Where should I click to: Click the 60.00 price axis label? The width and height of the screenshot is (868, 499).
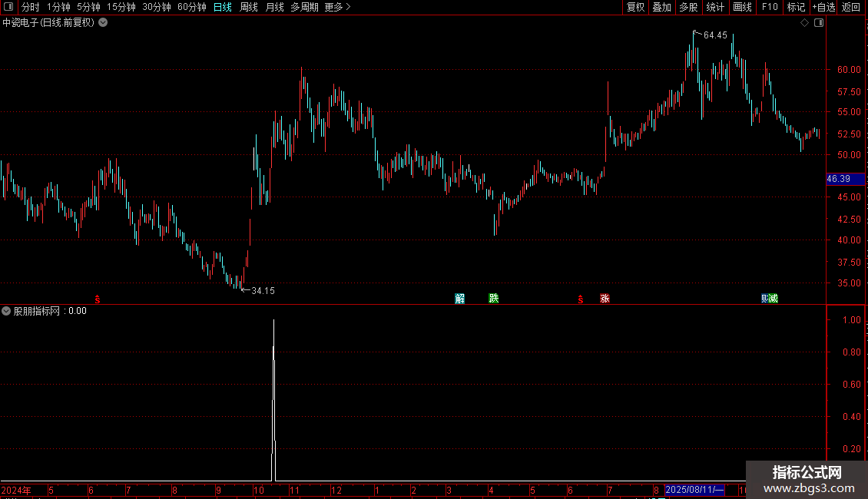point(849,70)
